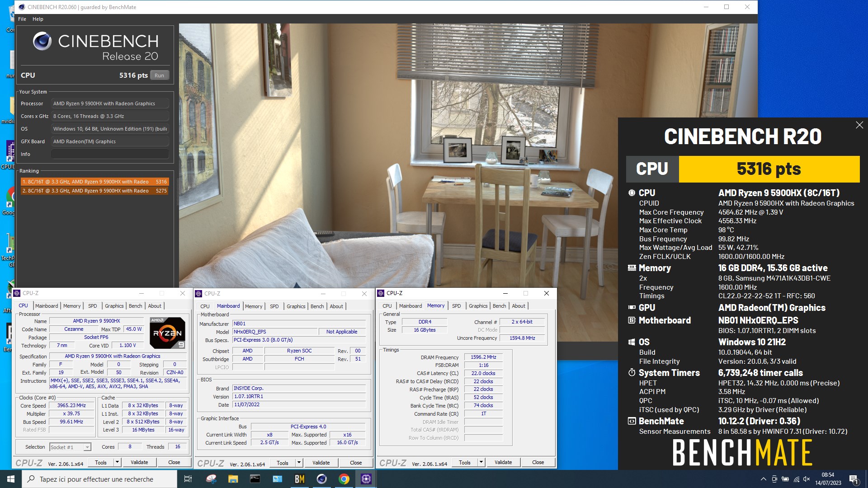Click Validate in middle CPU-Z window
This screenshot has width=868, height=488.
coord(321,463)
